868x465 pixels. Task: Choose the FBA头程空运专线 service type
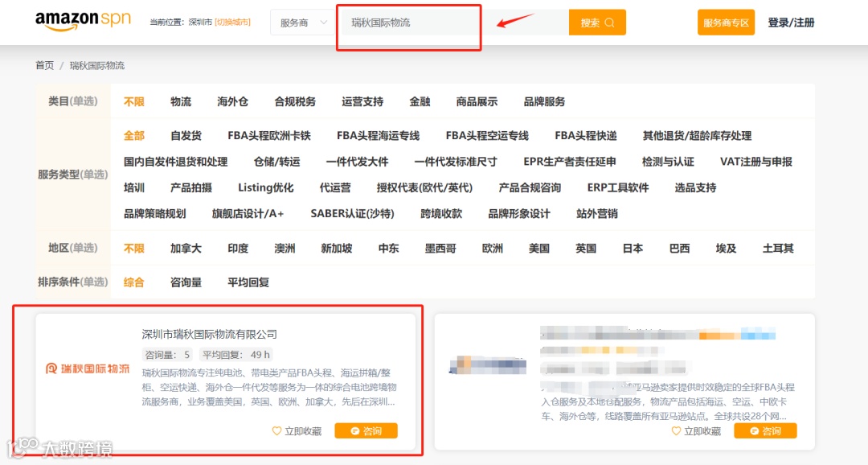tap(487, 135)
